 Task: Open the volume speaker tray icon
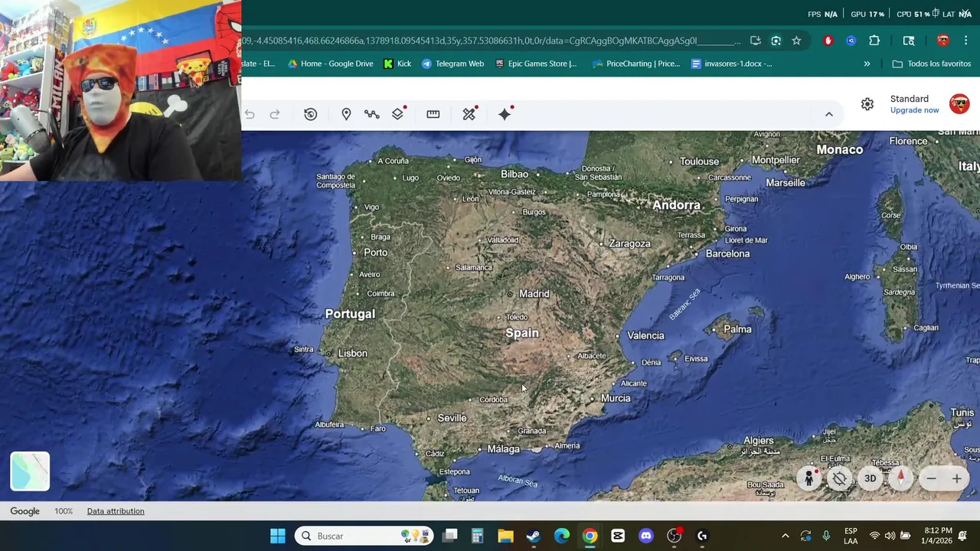click(x=890, y=536)
